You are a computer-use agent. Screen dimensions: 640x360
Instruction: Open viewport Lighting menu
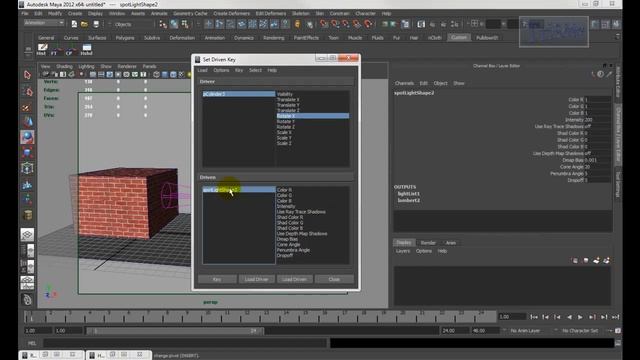coord(86,66)
